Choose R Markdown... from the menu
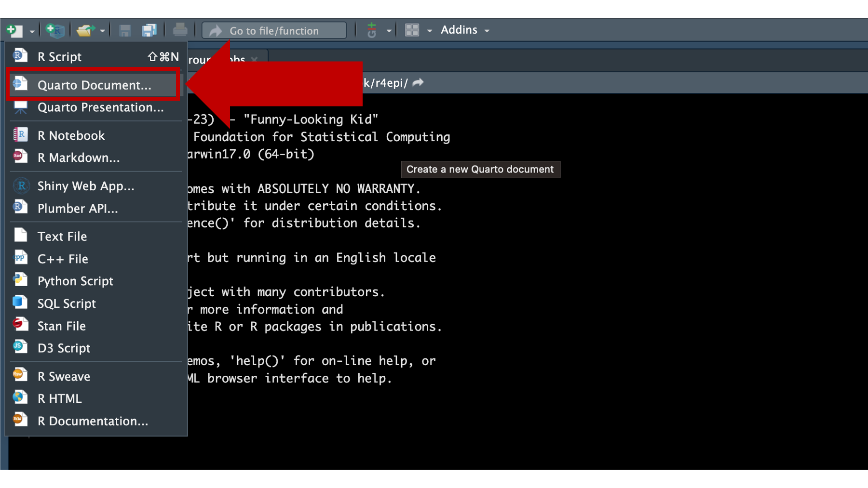The width and height of the screenshot is (868, 488). pos(96,158)
